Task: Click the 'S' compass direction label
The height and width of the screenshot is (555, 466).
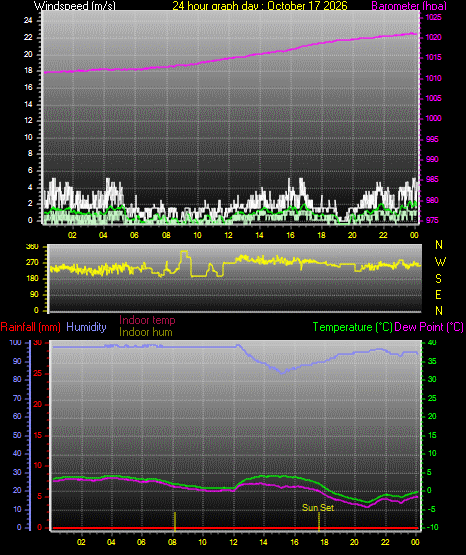Action: pos(438,279)
